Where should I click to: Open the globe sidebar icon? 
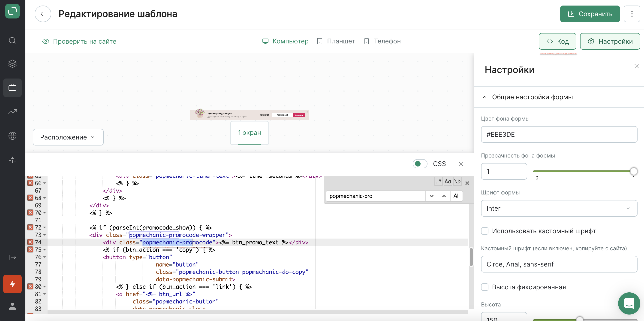[x=12, y=136]
